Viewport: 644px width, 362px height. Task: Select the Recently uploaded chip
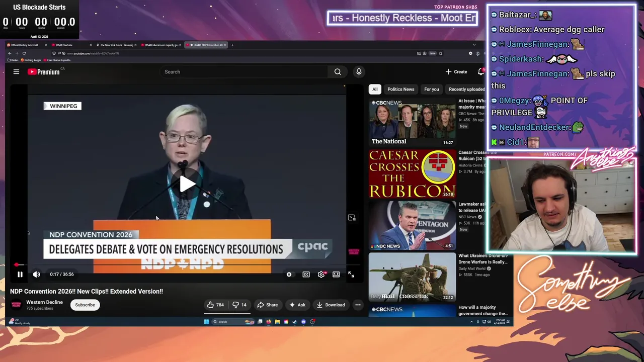(x=466, y=89)
